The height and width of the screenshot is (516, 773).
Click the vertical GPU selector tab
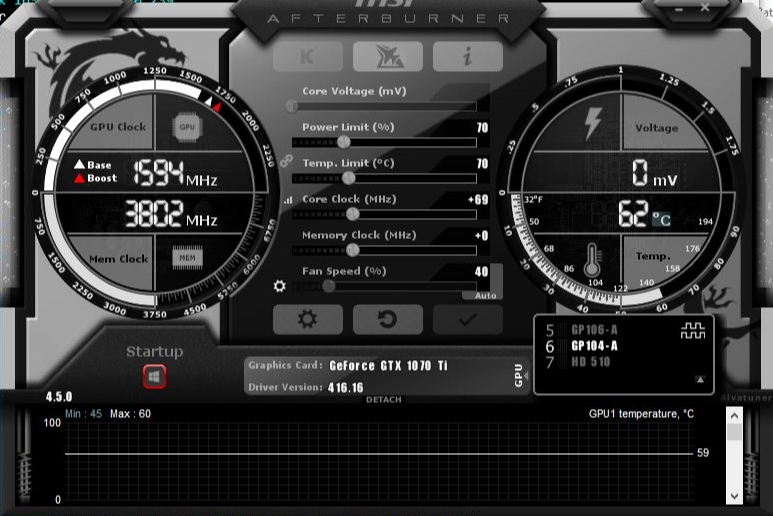point(519,376)
